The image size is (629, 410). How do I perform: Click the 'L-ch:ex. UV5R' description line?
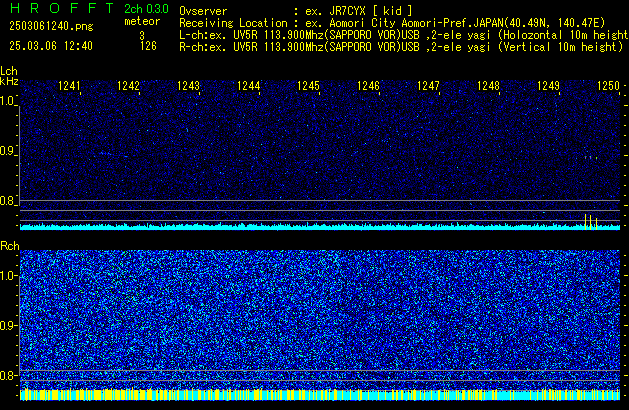click(404, 35)
